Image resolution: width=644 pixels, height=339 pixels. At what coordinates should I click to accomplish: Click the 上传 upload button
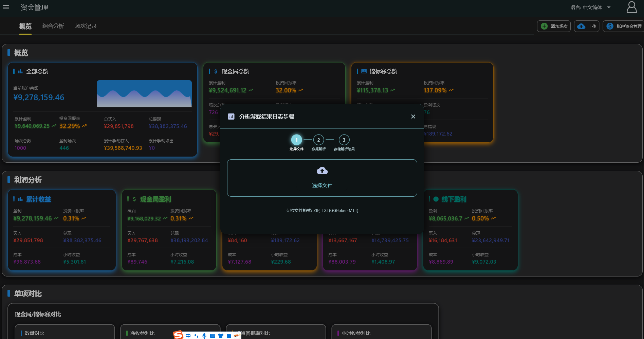coord(587,26)
